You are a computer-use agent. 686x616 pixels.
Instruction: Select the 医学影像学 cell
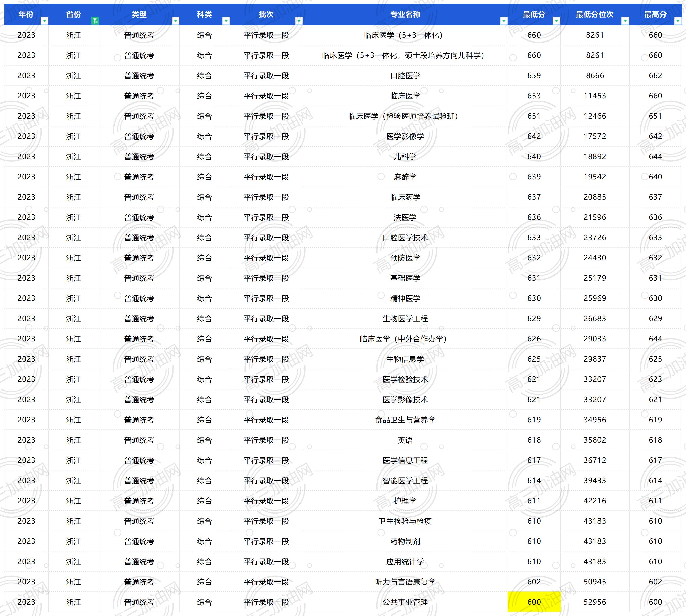(405, 136)
